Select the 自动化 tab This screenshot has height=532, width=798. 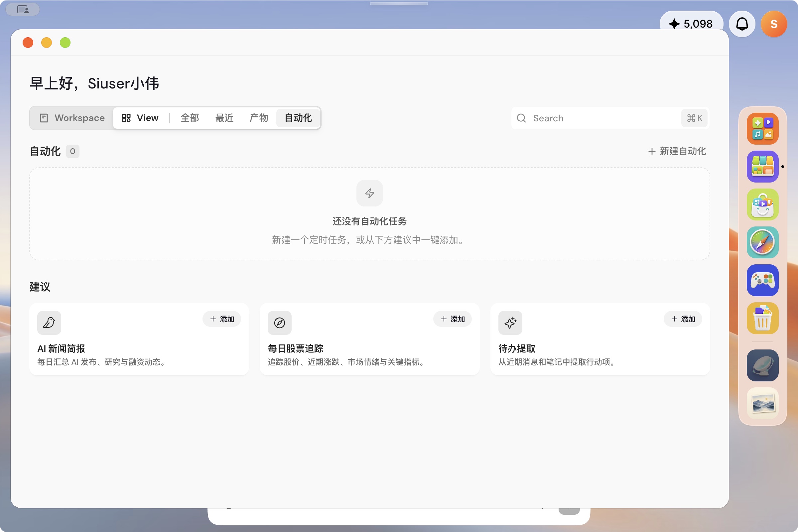(298, 118)
